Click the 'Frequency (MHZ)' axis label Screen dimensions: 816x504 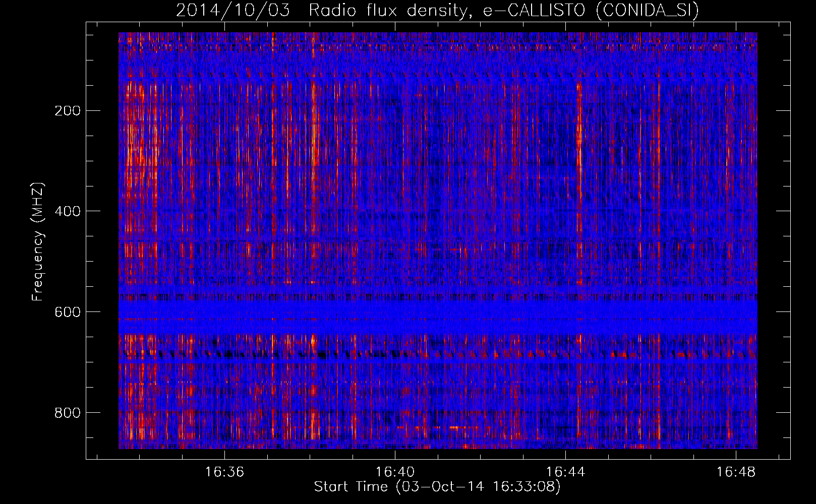point(38,241)
